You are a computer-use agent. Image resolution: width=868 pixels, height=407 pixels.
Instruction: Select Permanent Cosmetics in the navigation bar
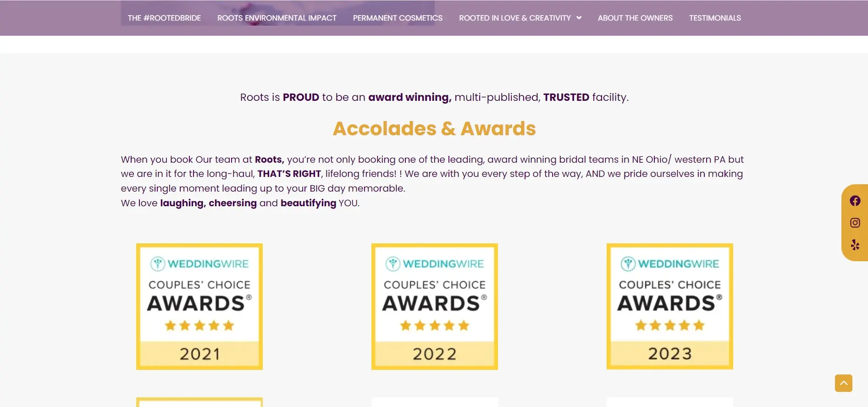(398, 18)
